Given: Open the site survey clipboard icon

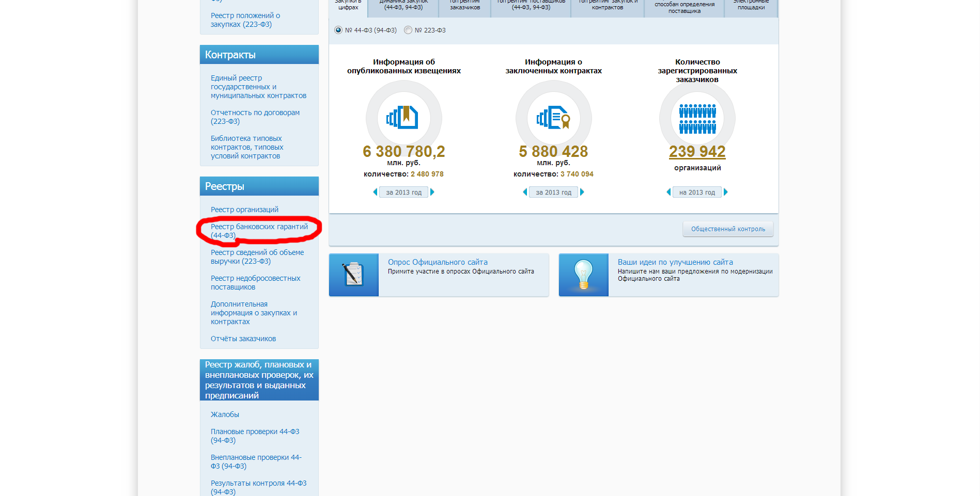Looking at the screenshot, I should (354, 275).
